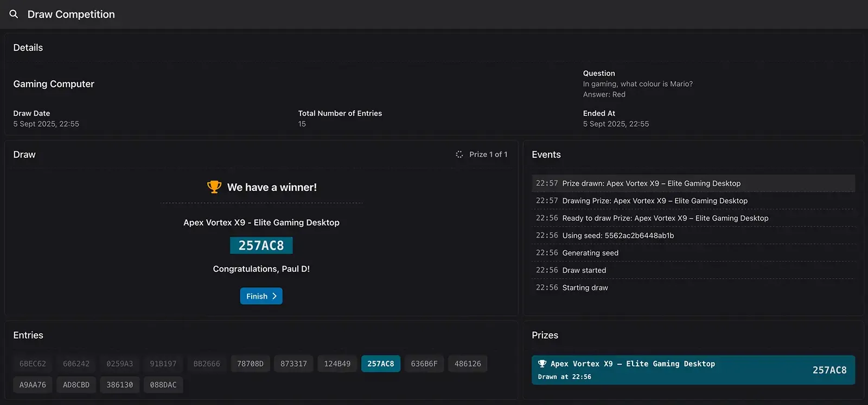This screenshot has height=405, width=868.
Task: Click the search magnifier icon
Action: tap(14, 14)
